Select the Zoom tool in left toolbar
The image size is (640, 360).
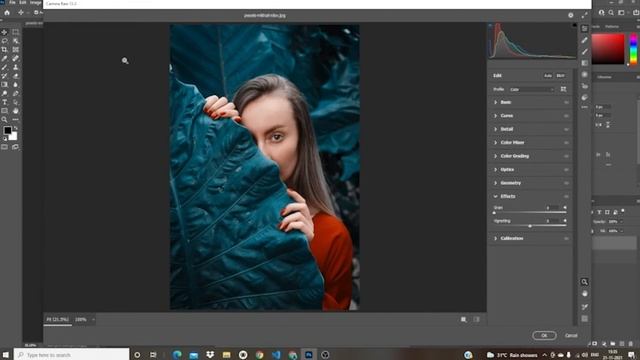click(x=4, y=120)
